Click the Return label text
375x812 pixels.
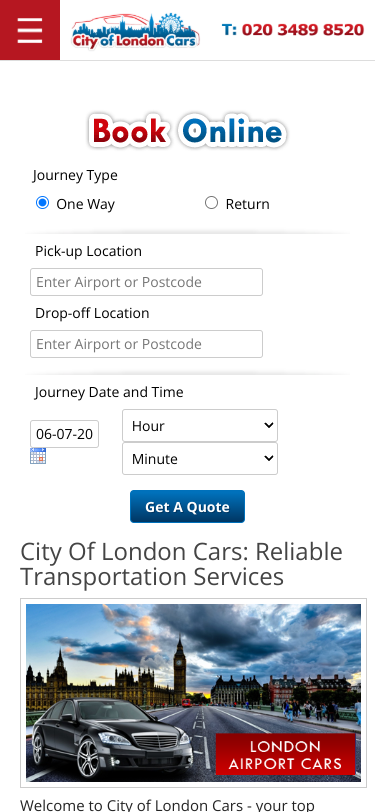click(x=248, y=204)
